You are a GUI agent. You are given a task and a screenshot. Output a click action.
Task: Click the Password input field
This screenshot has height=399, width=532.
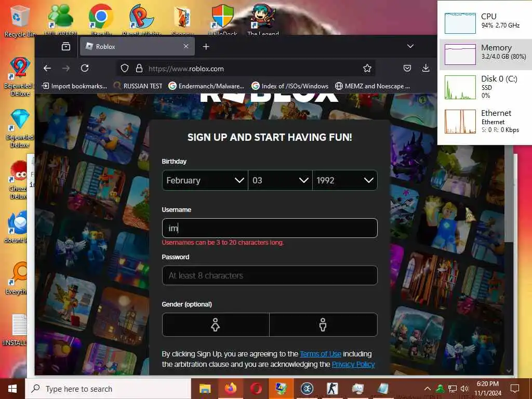tap(270, 275)
